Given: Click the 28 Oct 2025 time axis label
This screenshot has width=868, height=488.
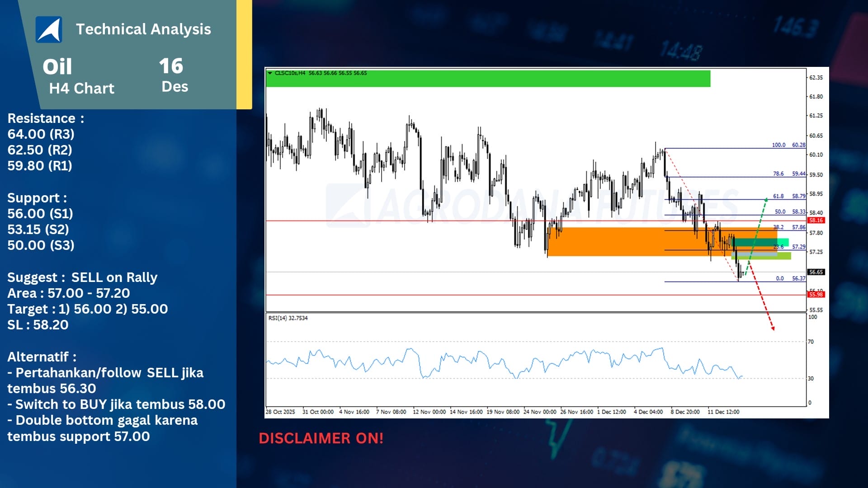Looking at the screenshot, I should tap(280, 412).
